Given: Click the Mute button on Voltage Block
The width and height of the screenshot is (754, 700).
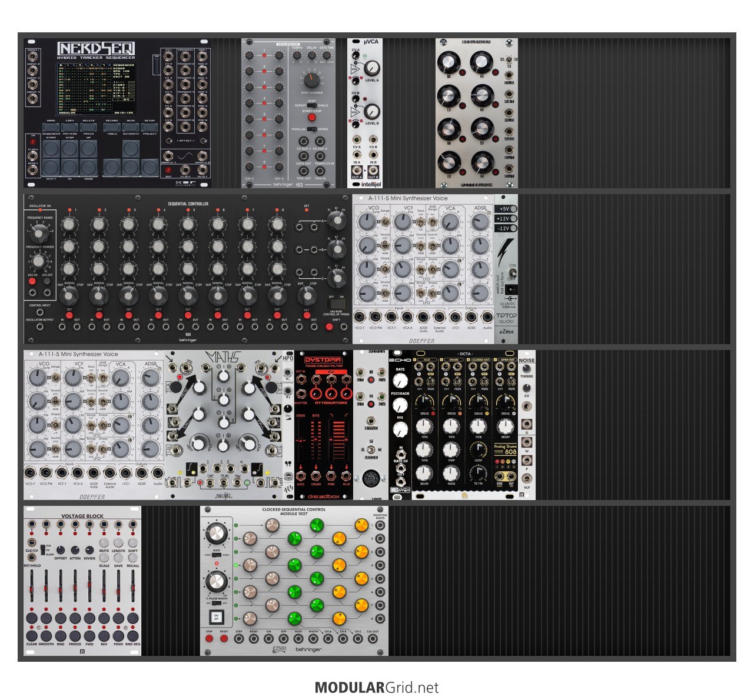Looking at the screenshot, I should tap(104, 542).
